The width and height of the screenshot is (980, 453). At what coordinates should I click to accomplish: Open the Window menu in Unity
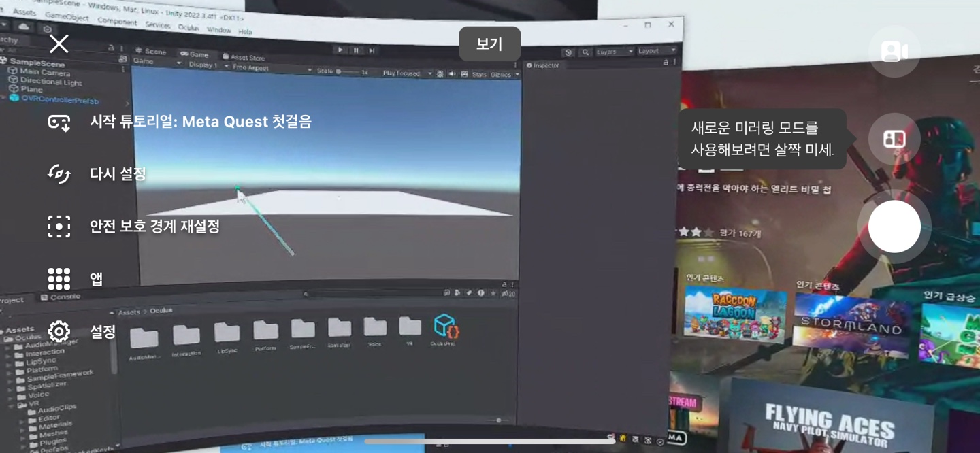218,30
